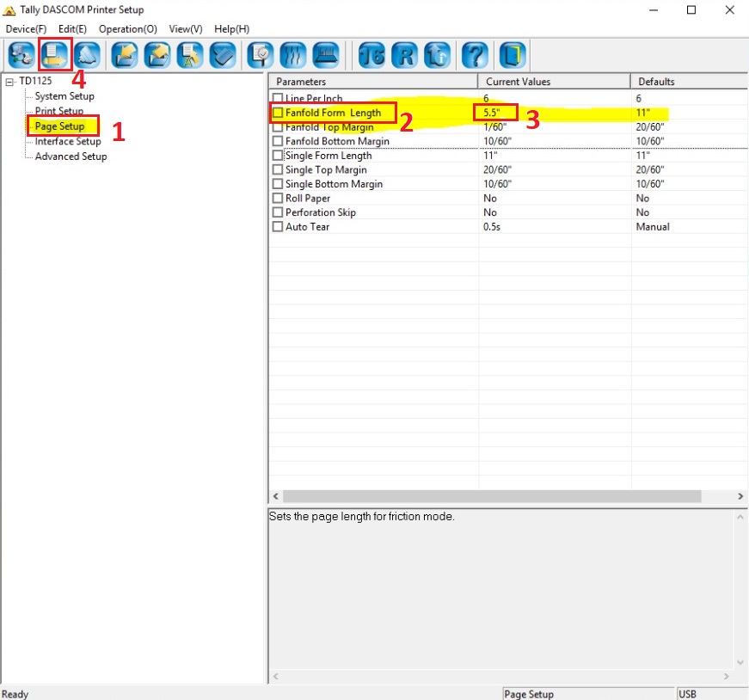Click the Line Per Inch current value 6
Viewport: 749px width, 700px height.
tap(486, 98)
